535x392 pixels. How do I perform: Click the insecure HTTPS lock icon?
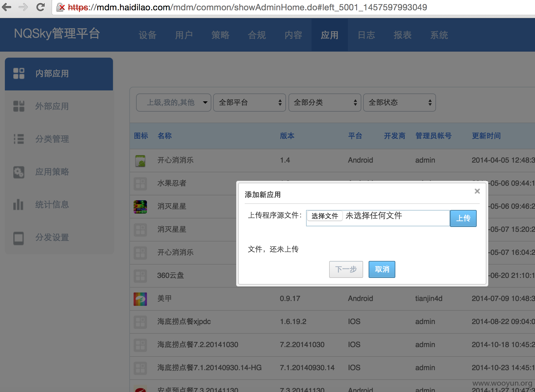(x=61, y=7)
